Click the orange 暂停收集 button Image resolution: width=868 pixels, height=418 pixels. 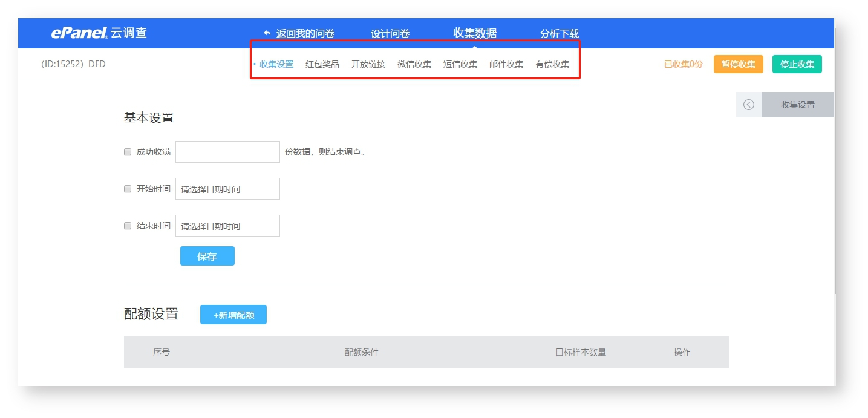739,64
